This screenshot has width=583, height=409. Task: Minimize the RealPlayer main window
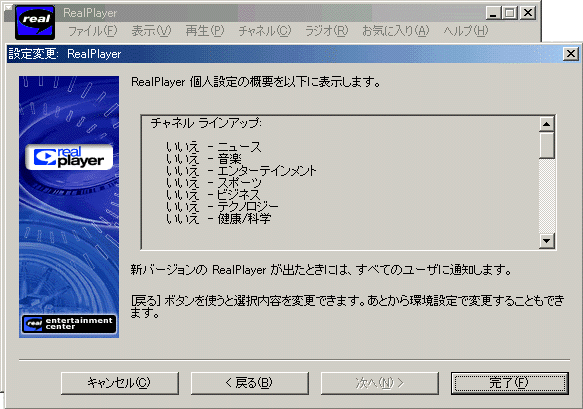click(x=494, y=13)
